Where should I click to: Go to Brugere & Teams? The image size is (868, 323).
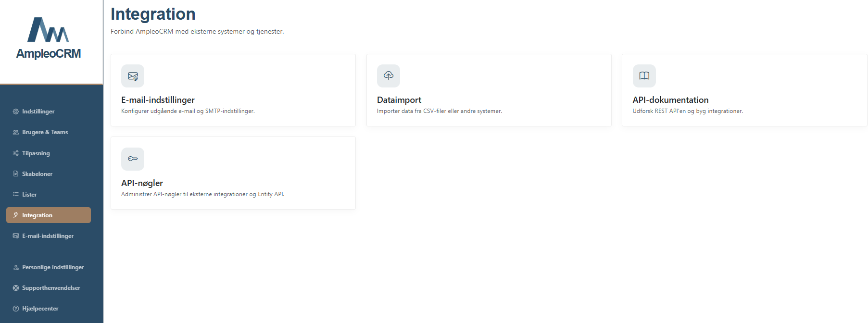[49, 132]
